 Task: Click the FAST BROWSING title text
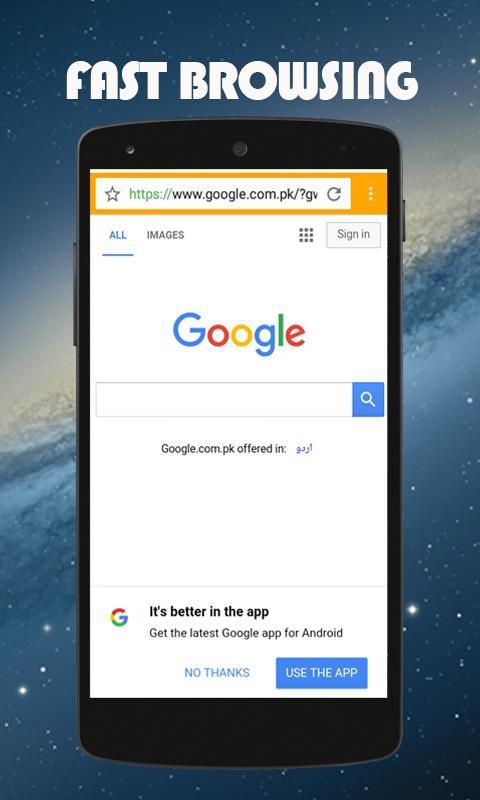[x=242, y=81]
